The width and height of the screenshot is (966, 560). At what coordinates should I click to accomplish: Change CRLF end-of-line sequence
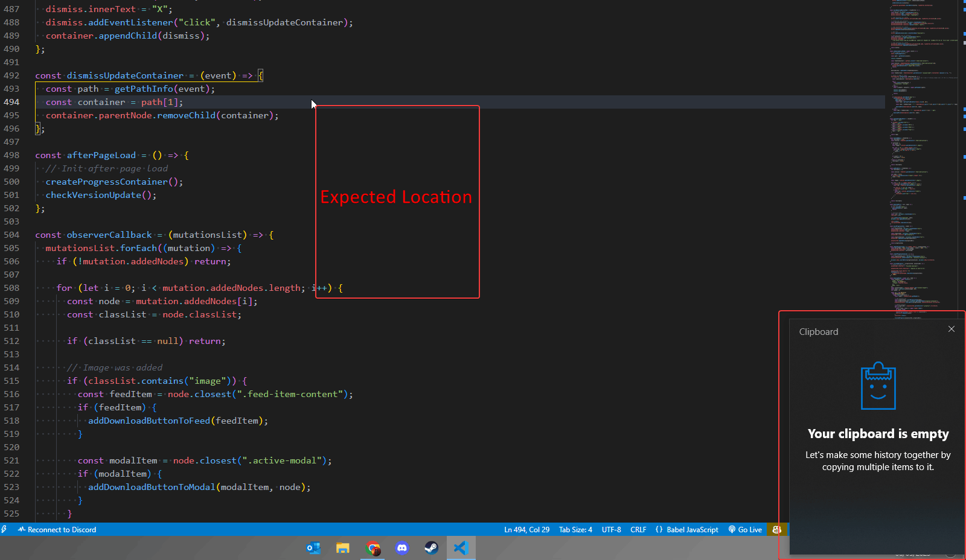point(638,529)
